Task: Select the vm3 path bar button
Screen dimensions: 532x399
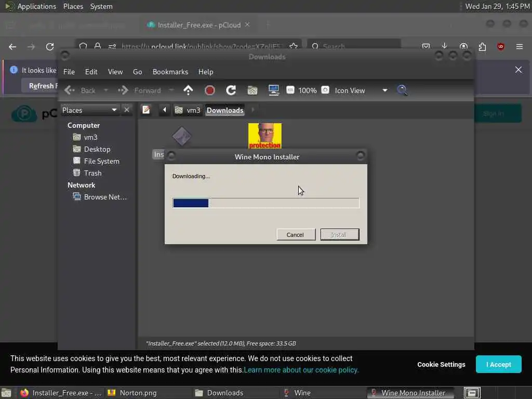Action: (188, 110)
